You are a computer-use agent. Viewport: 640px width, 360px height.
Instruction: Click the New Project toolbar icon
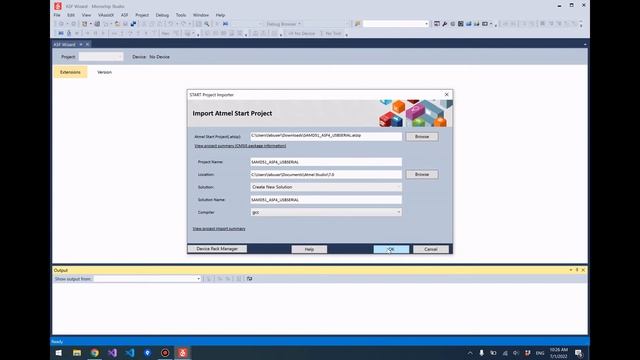[x=84, y=24]
